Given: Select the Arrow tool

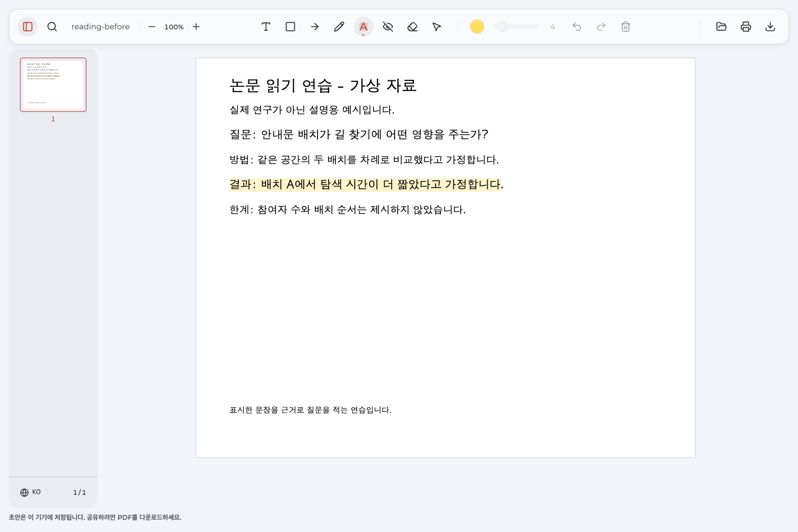Looking at the screenshot, I should (315, 27).
